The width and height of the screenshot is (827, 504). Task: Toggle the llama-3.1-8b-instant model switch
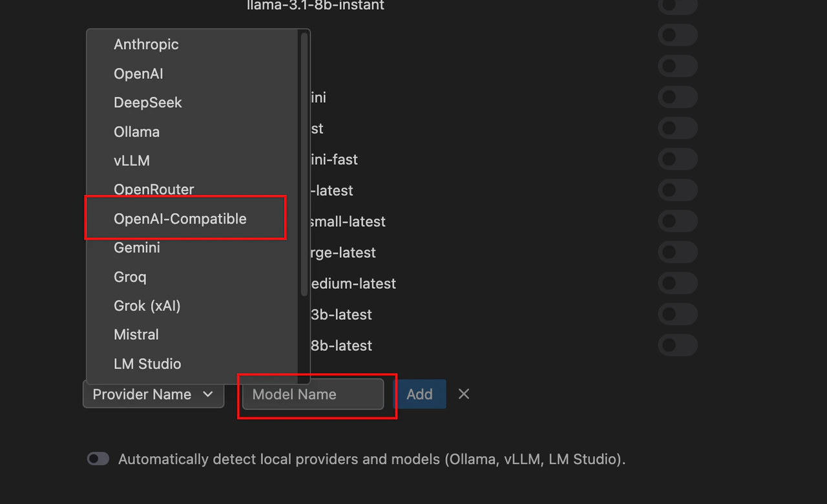click(678, 5)
